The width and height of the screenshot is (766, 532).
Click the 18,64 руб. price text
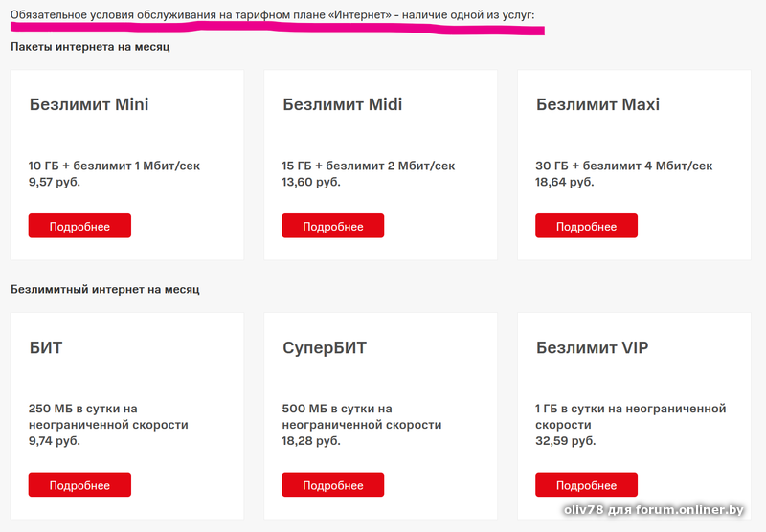[565, 182]
